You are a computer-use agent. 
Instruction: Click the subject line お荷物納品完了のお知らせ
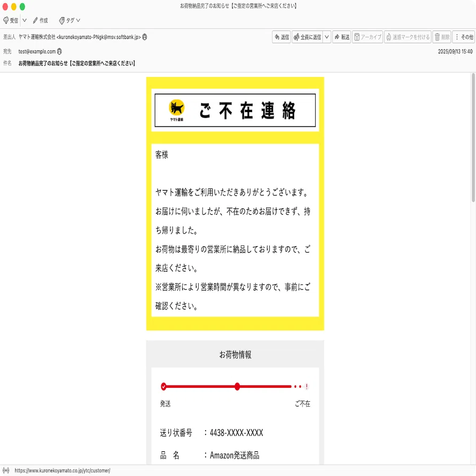tap(77, 63)
